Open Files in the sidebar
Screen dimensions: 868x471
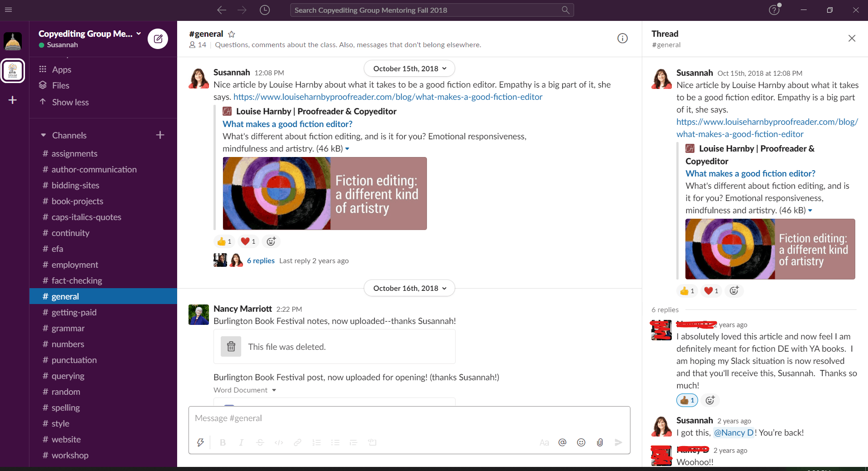coord(60,85)
